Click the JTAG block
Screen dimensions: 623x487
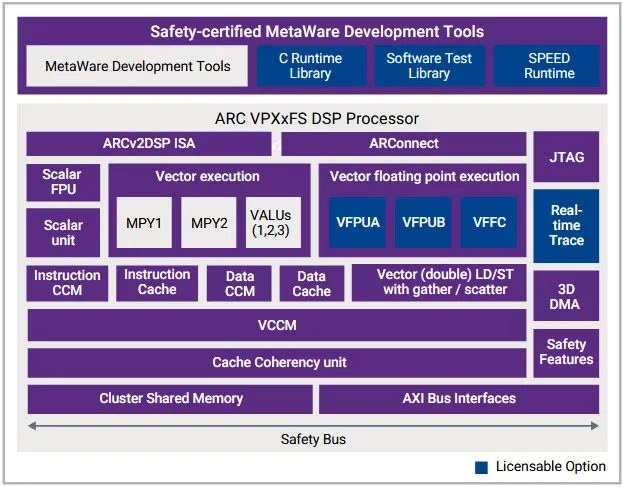click(566, 157)
